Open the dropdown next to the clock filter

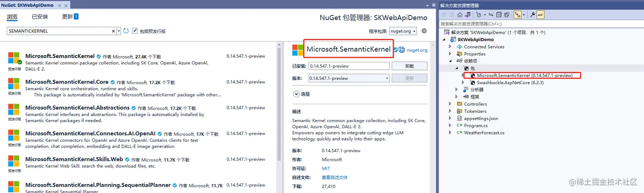point(485,15)
